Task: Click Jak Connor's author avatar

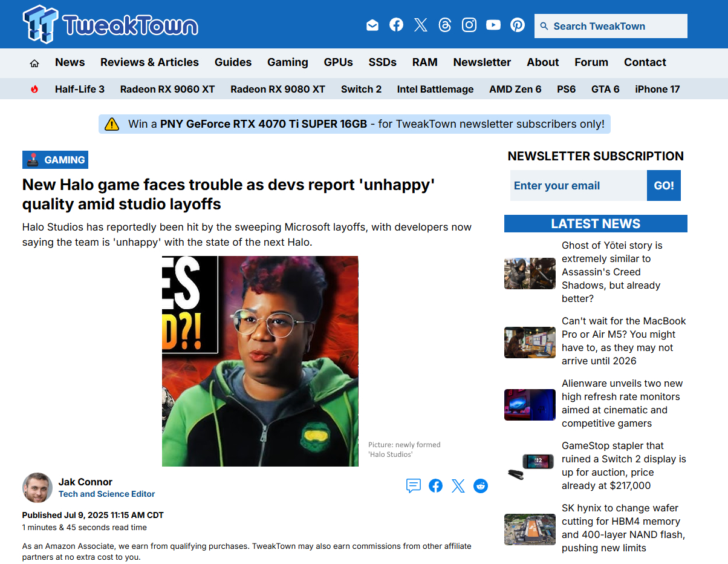Action: pyautogui.click(x=37, y=488)
